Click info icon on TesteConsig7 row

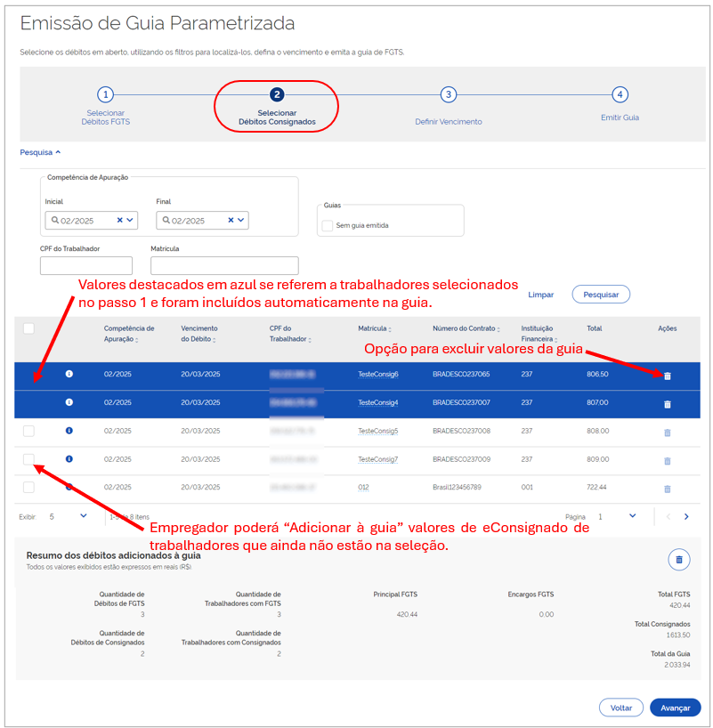coord(69,459)
